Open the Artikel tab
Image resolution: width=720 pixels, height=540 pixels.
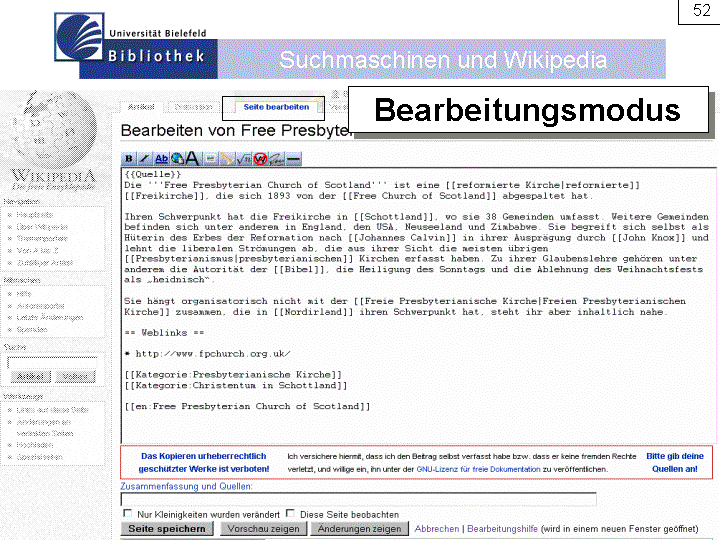click(x=141, y=107)
